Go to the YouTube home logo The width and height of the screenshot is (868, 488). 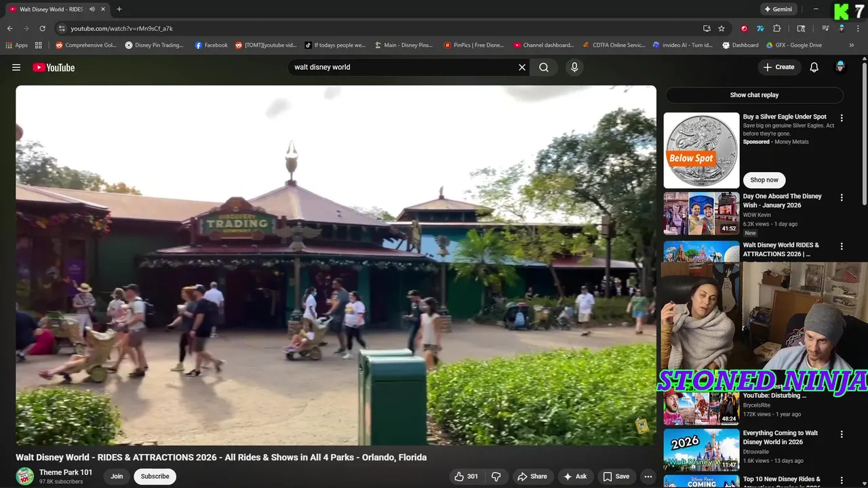54,67
